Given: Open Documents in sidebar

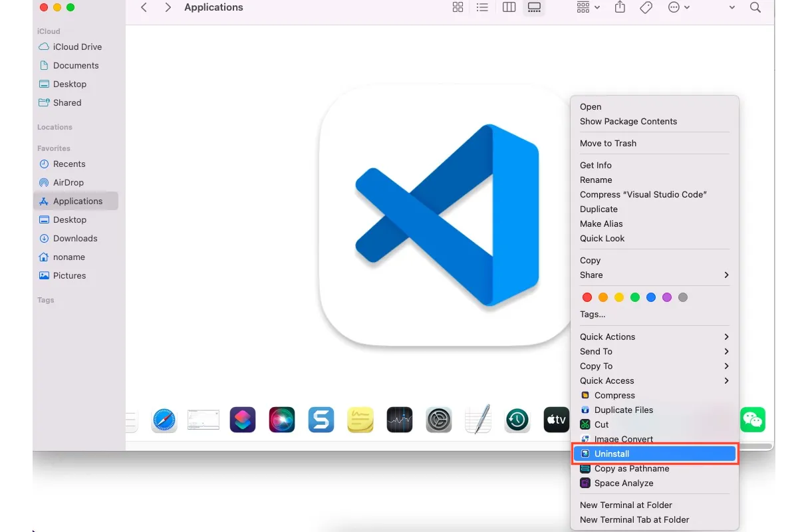Looking at the screenshot, I should (76, 65).
